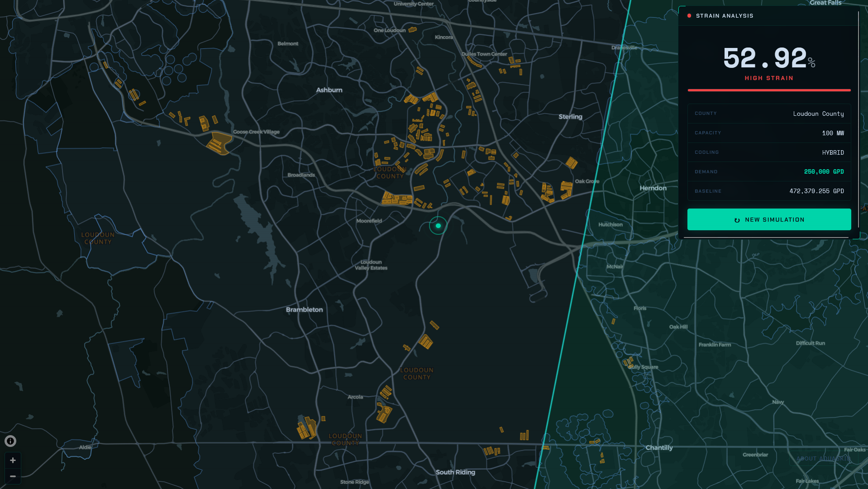Click the Loudoun Valley Estates label
The image size is (868, 489).
[371, 265]
